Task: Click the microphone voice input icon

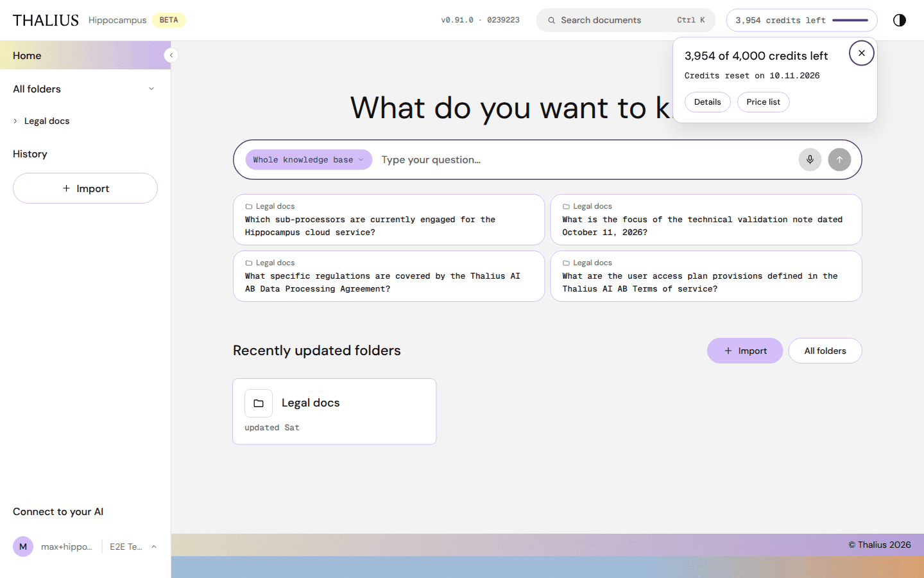Action: 810,160
